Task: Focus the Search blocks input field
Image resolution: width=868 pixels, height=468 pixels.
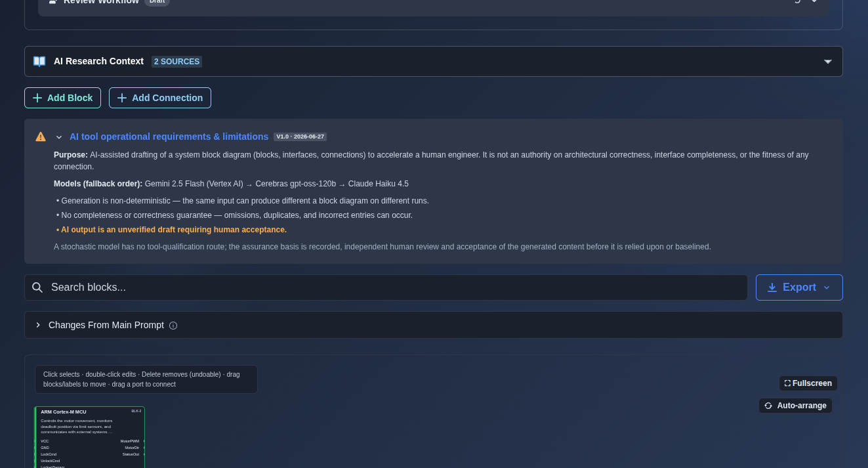Action: coord(386,287)
